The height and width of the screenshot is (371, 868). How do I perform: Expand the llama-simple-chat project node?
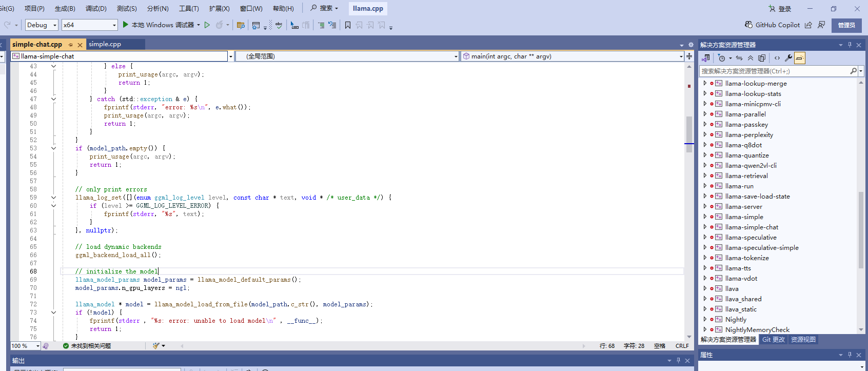pyautogui.click(x=705, y=227)
